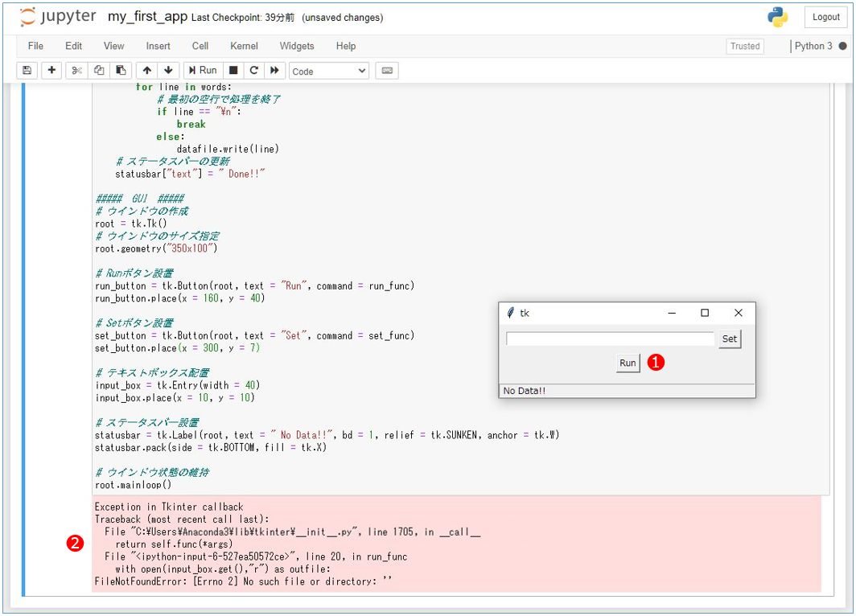
Task: Rename notebook via my_first_app title
Action: pos(147,16)
